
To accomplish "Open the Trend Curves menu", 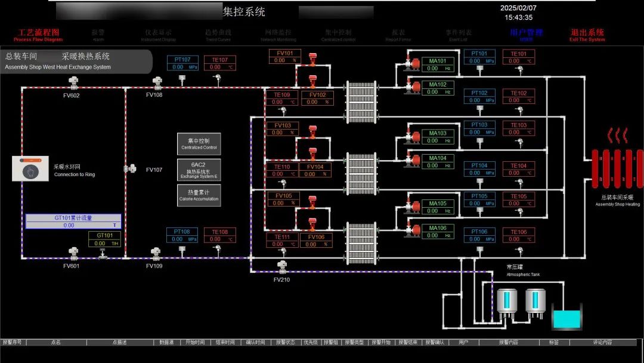I will coord(218,35).
